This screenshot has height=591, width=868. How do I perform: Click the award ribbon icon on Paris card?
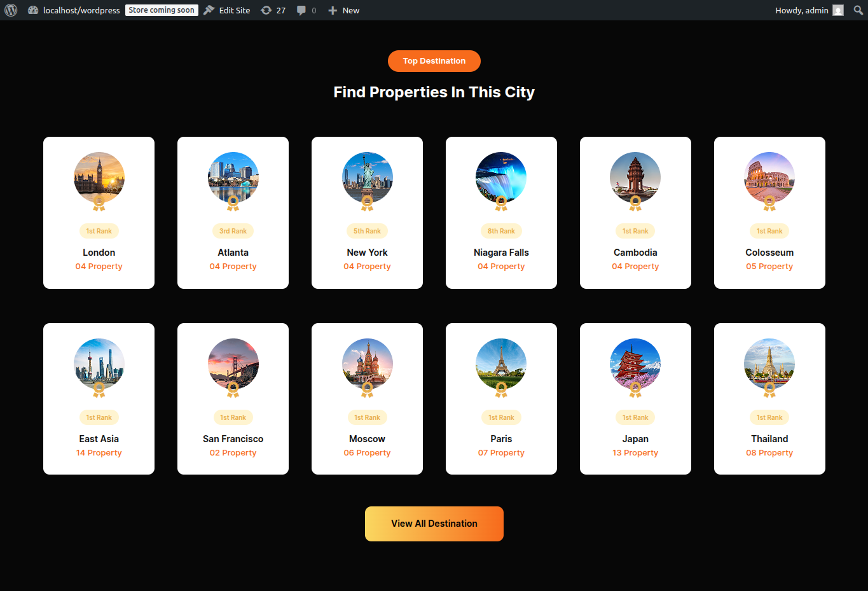(x=501, y=390)
